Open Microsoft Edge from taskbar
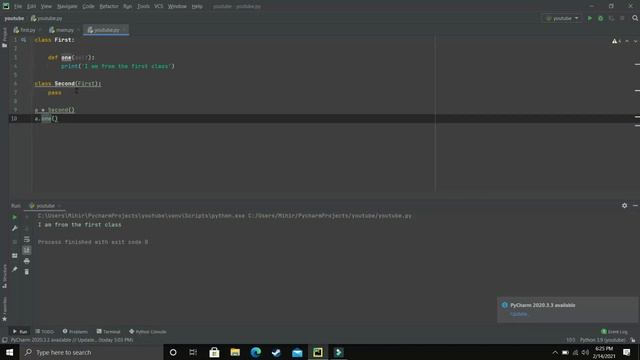640x360 pixels. [256, 352]
